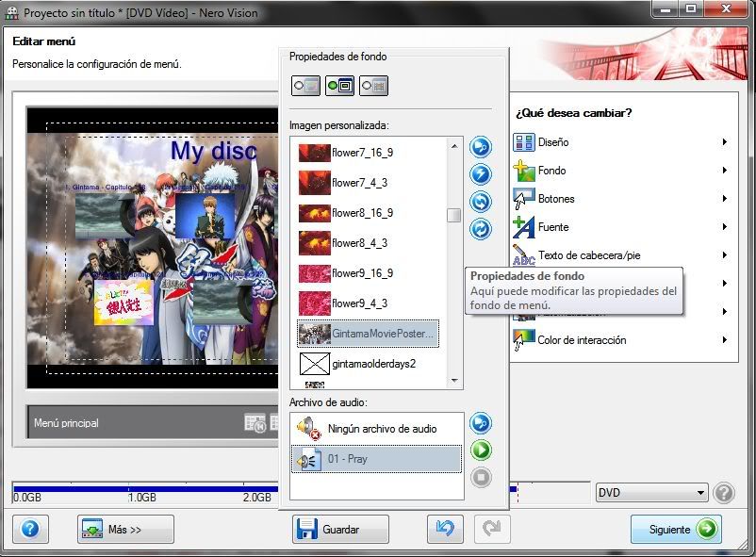
Task: Pick flower9_4_3 background image
Action: click(x=369, y=303)
